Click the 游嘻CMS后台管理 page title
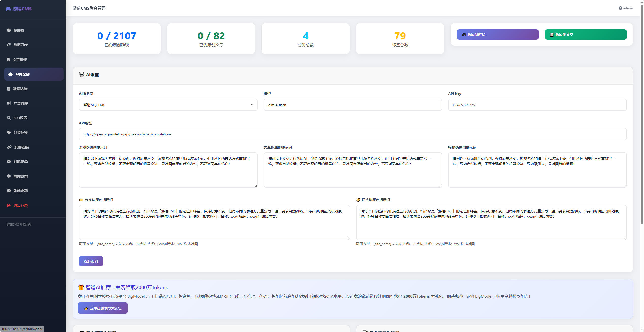644x332 pixels. click(x=89, y=8)
